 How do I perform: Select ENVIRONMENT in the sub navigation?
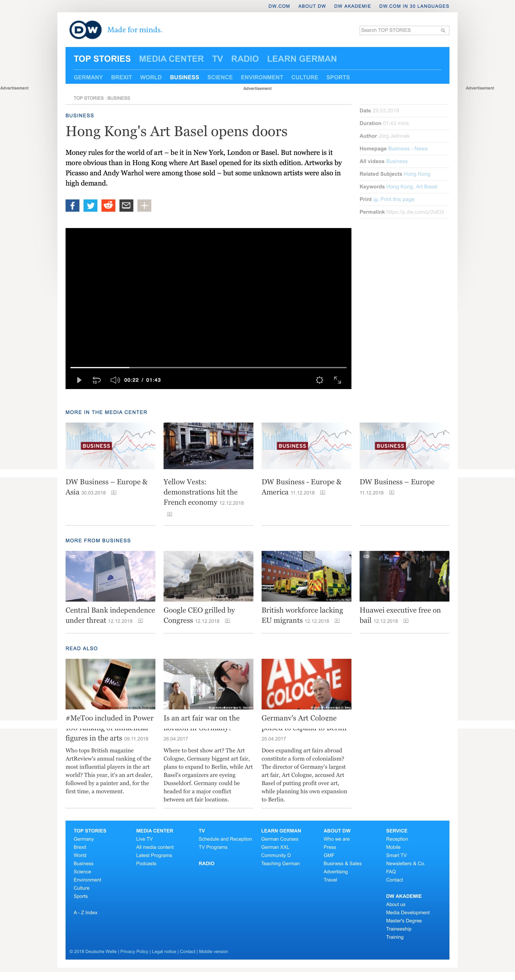click(262, 77)
